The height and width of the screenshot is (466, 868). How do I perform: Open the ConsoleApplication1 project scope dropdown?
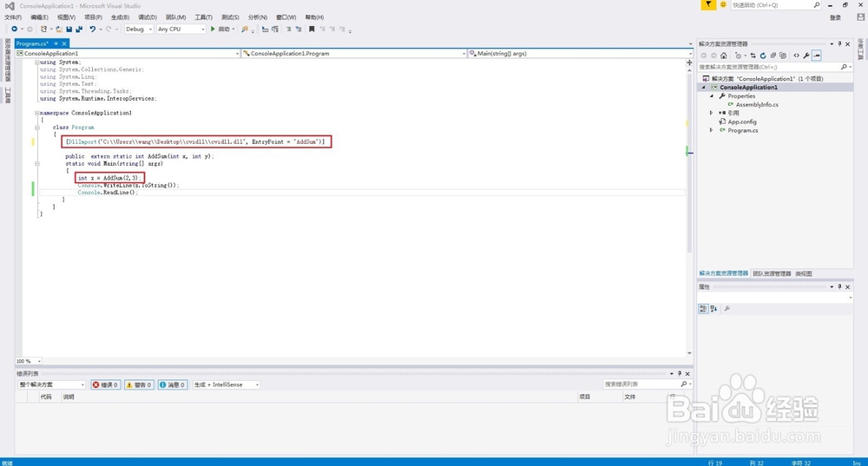[x=128, y=54]
